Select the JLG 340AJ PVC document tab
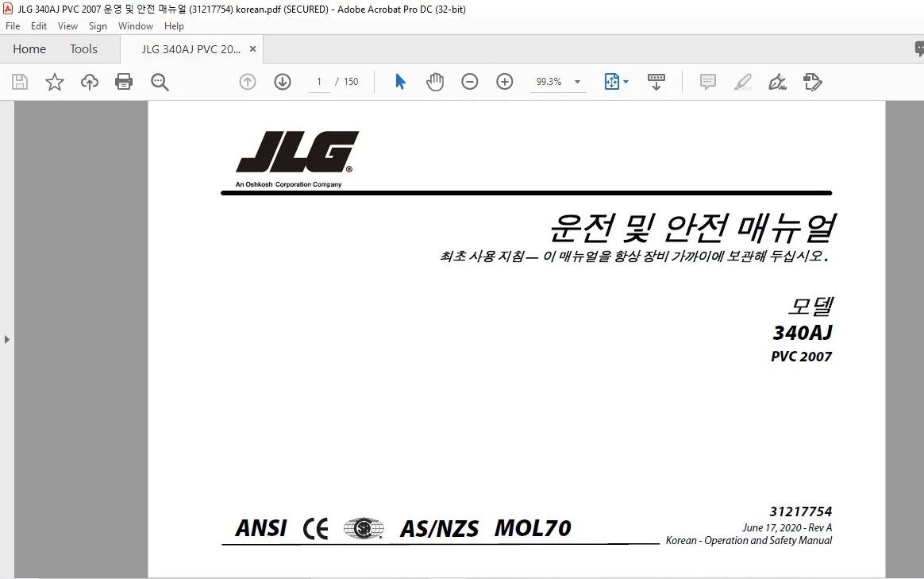 click(191, 49)
